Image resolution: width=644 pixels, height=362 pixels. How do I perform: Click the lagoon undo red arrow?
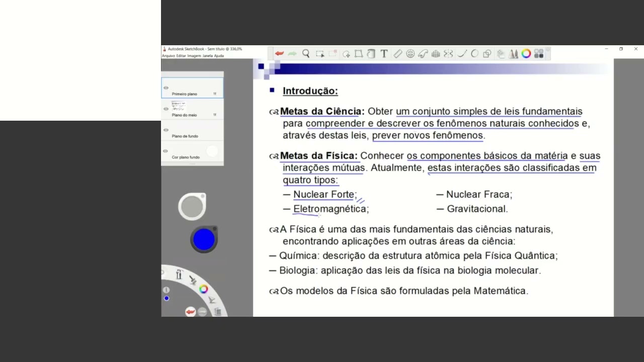190,312
